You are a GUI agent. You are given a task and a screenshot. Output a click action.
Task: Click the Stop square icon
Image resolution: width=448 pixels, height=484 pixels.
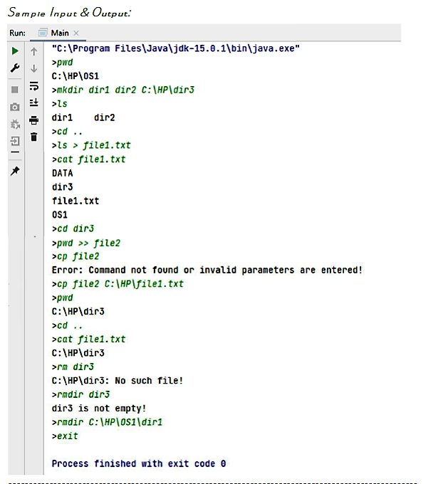pyautogui.click(x=14, y=90)
